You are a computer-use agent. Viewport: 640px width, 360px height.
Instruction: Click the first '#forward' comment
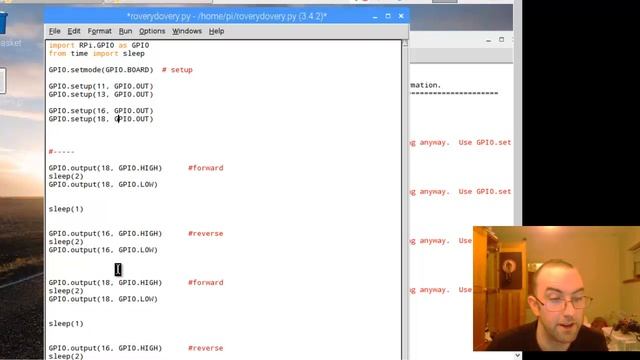pos(205,168)
